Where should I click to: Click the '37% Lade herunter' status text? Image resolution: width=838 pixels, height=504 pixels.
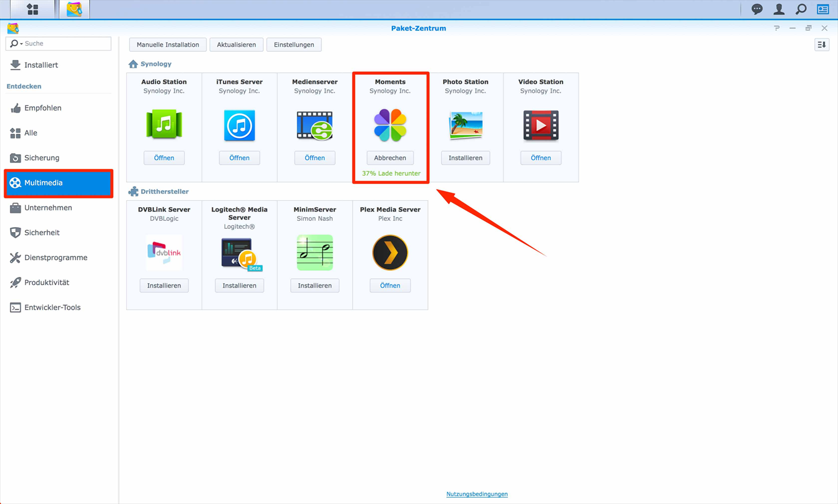(391, 173)
